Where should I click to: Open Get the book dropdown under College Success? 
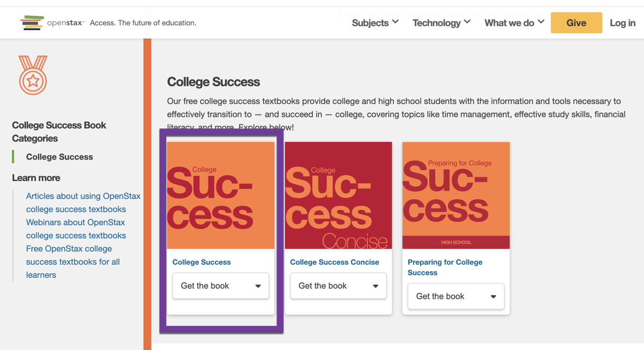[x=220, y=286]
